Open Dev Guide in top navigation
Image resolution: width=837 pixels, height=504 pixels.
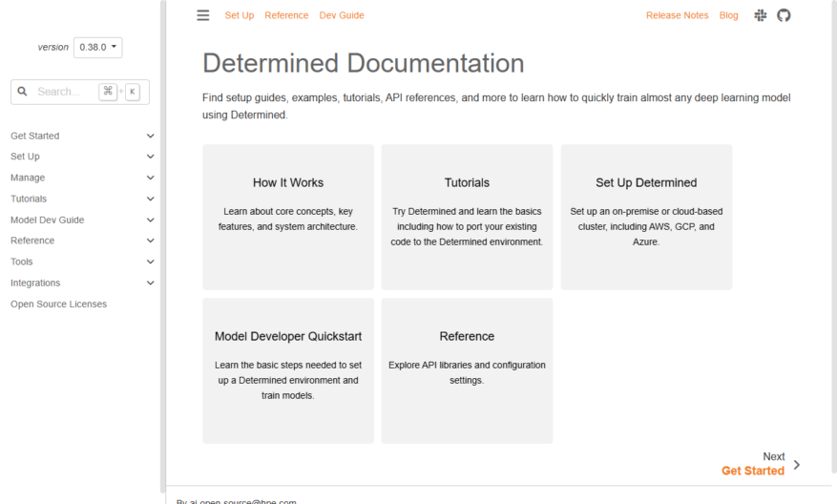point(342,15)
